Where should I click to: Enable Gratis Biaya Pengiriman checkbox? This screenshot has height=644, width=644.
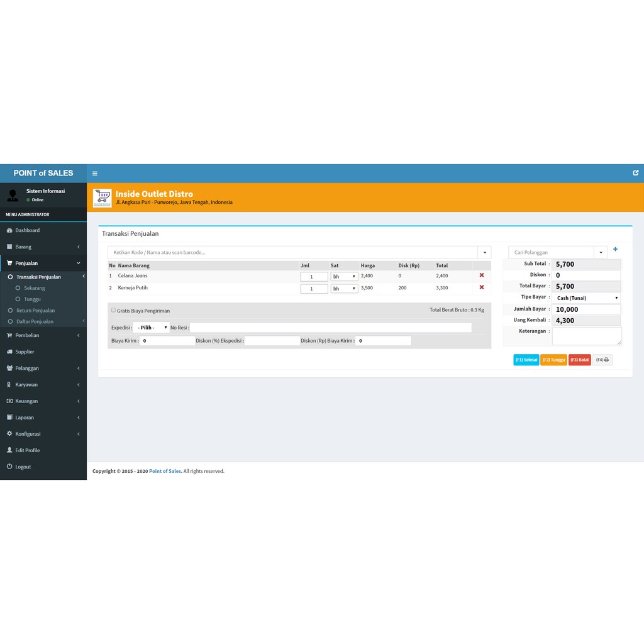click(113, 310)
